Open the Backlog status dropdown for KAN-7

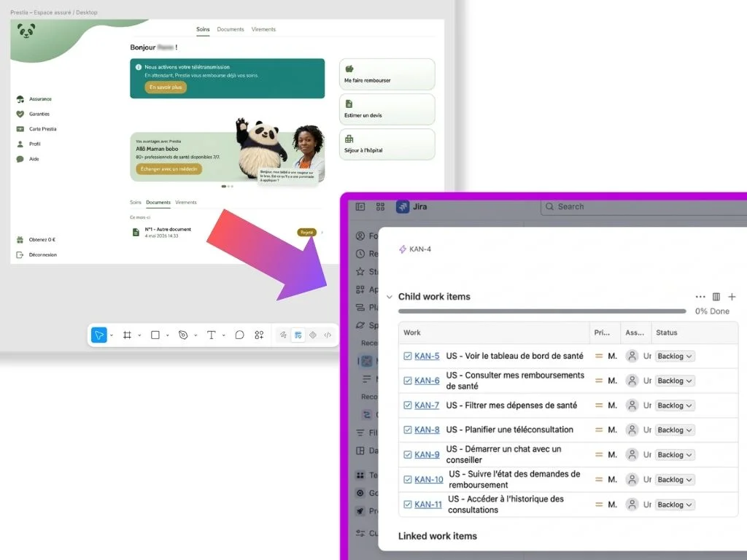(x=675, y=405)
